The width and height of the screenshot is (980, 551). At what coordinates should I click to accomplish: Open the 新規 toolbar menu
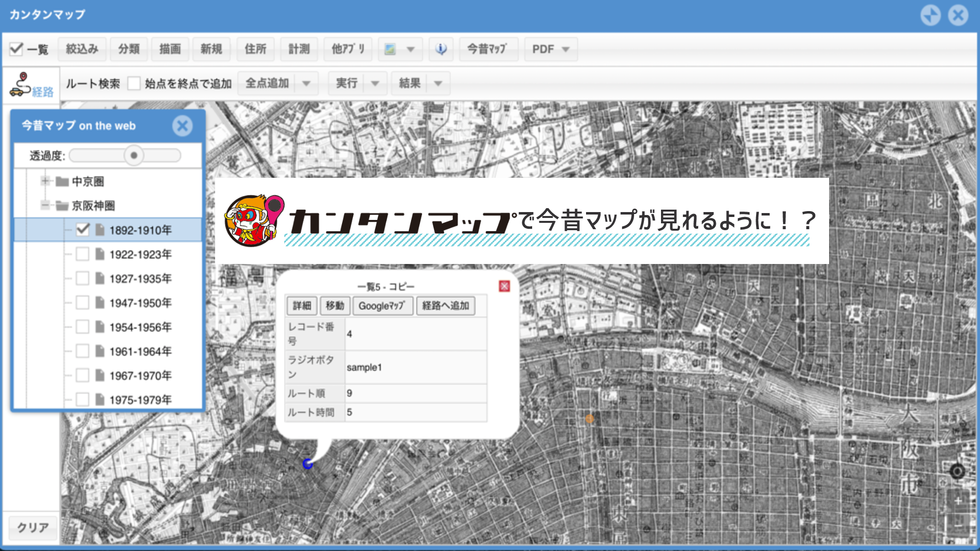pyautogui.click(x=211, y=49)
